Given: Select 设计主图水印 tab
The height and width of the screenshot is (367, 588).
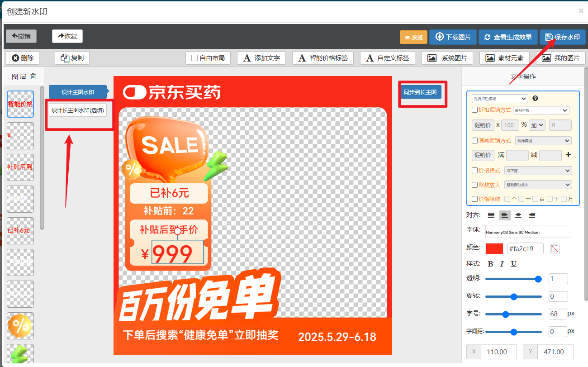Looking at the screenshot, I should click(x=78, y=92).
